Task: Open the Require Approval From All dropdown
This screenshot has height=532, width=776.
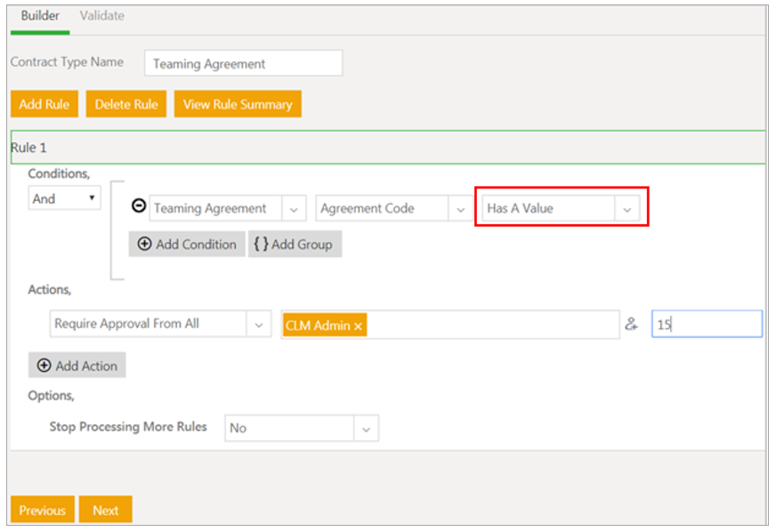Action: [259, 325]
